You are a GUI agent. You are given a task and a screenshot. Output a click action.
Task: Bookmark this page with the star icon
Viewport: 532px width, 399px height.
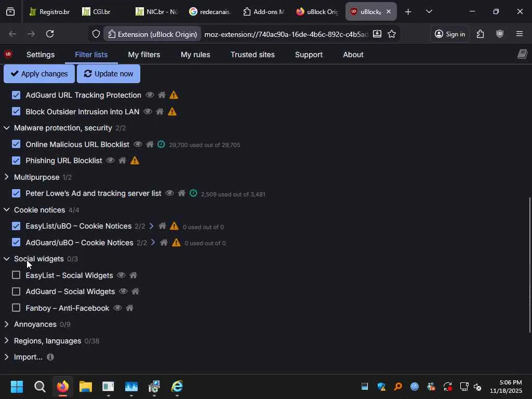pyautogui.click(x=392, y=34)
